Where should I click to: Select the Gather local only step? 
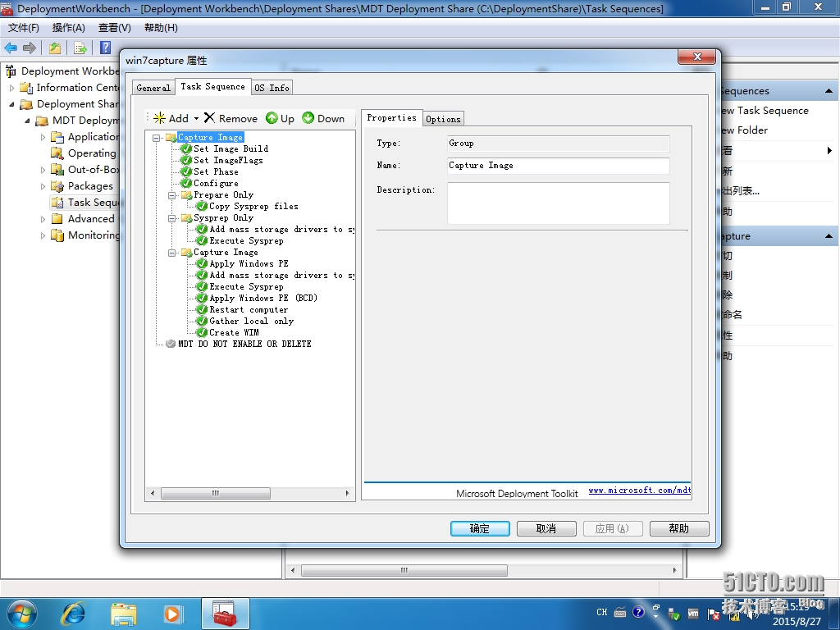pyautogui.click(x=251, y=321)
